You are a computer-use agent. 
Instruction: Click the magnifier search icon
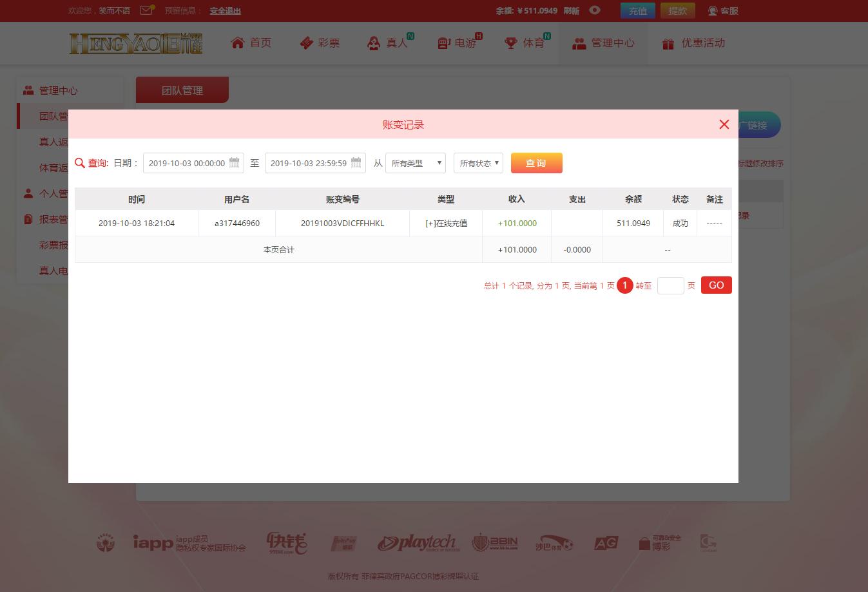click(x=80, y=163)
